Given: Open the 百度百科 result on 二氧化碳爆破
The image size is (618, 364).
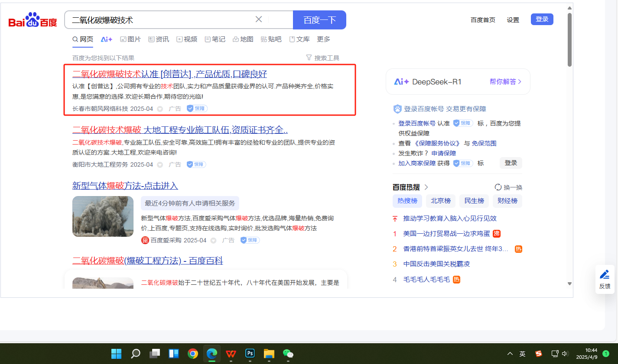Looking at the screenshot, I should coord(147,261).
